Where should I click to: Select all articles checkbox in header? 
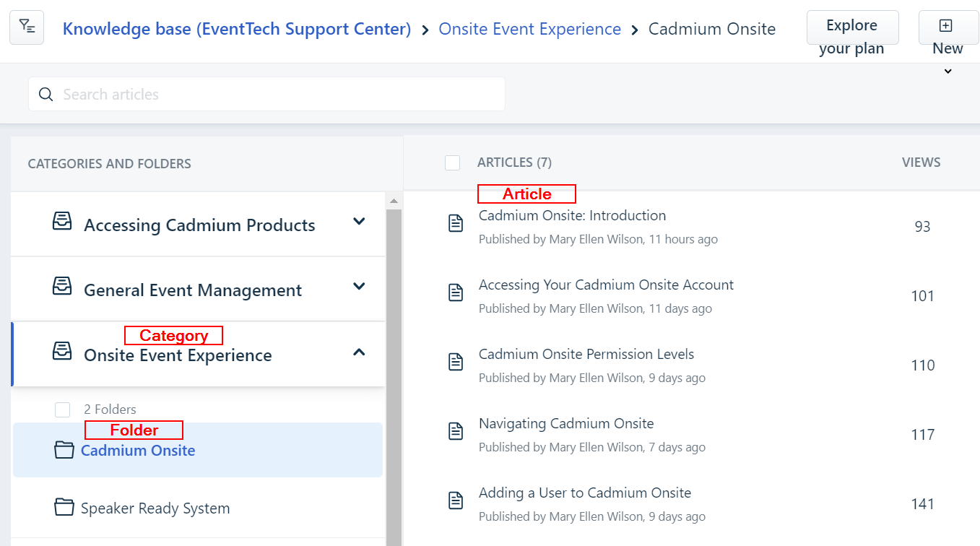tap(453, 163)
